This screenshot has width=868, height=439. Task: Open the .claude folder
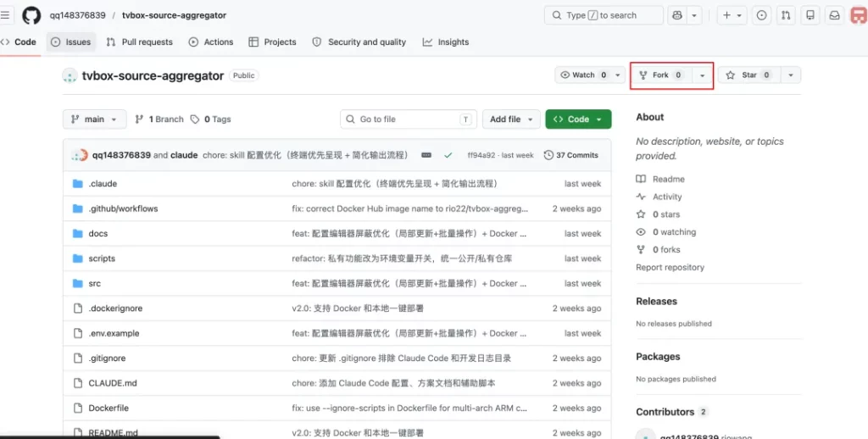pos(103,184)
